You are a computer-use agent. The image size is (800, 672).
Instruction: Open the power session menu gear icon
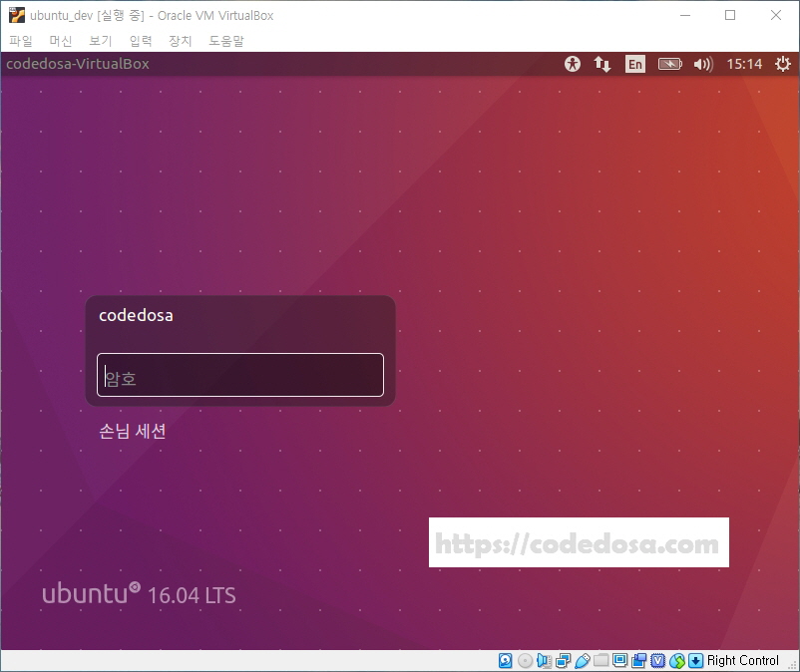(783, 64)
